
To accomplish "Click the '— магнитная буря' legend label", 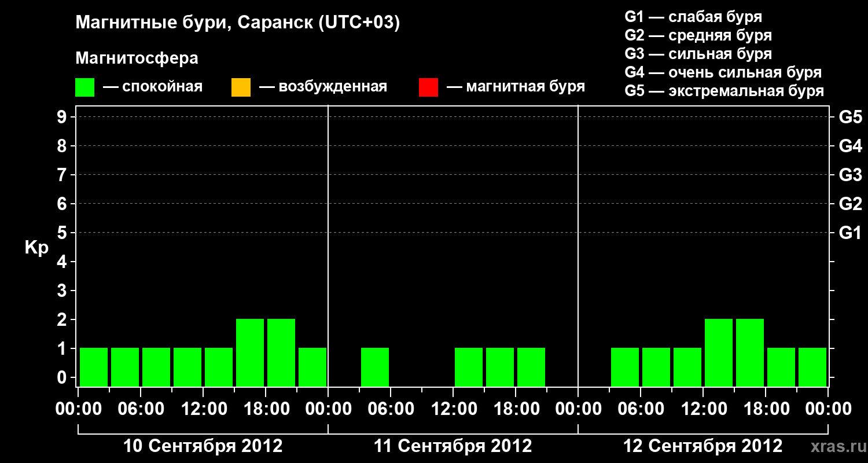I will point(516,87).
